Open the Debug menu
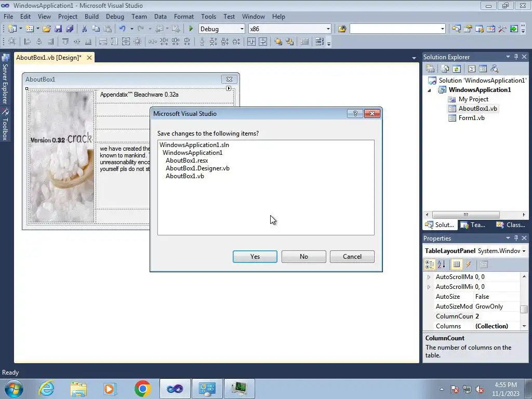Image resolution: width=532 pixels, height=399 pixels. 115,16
